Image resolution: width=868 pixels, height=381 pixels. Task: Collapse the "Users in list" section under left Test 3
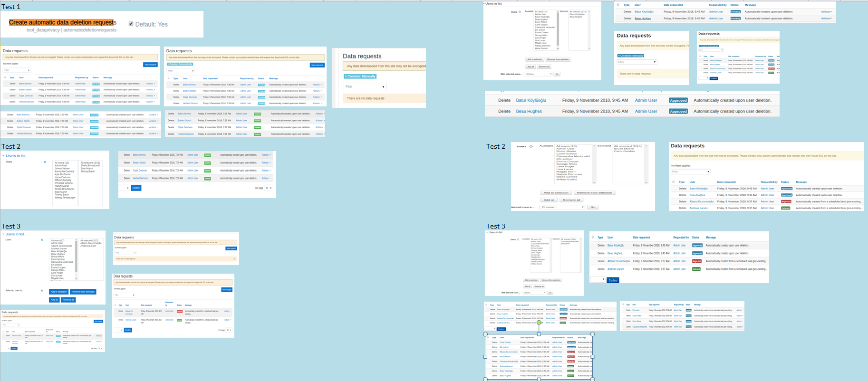tap(3, 234)
